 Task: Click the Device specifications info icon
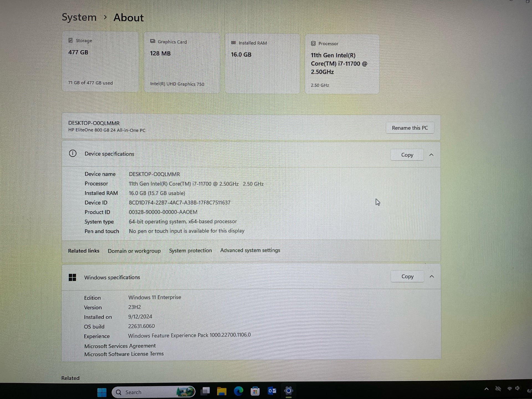pos(73,153)
